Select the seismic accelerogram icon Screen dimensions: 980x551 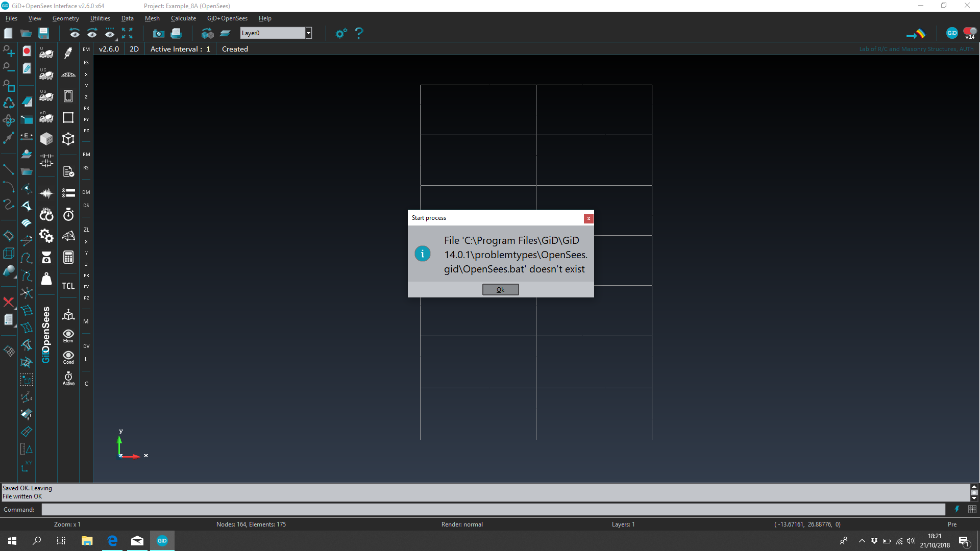click(46, 193)
